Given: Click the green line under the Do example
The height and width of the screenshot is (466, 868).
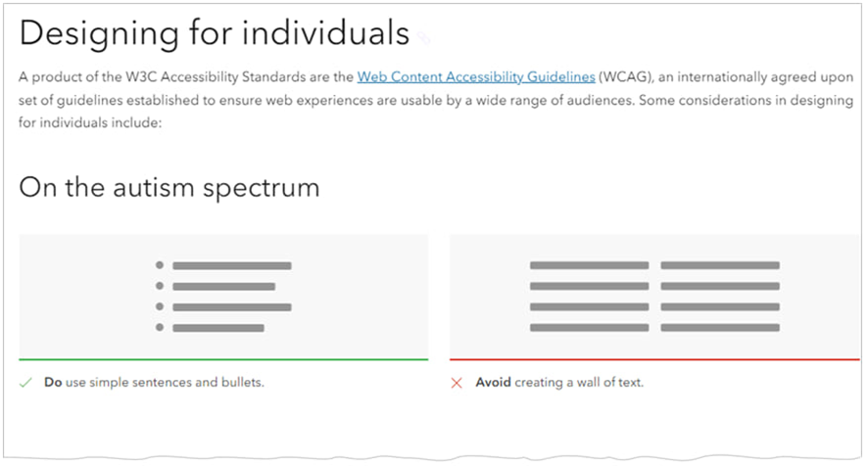Looking at the screenshot, I should tap(223, 359).
